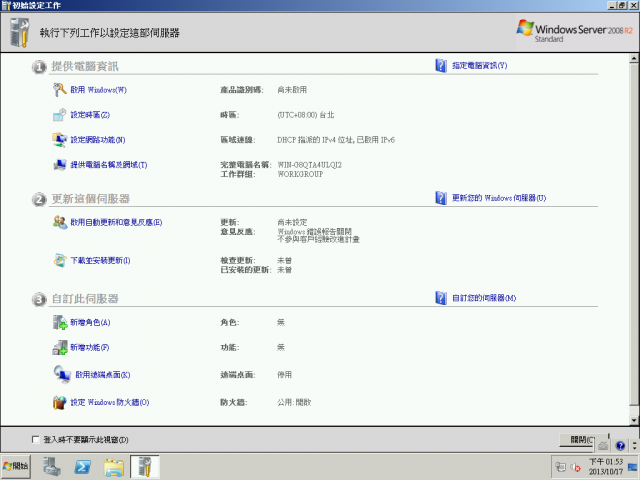Open the 自訂您的伺服器(M) help link
Screen dimensions: 640x480
click(484, 298)
